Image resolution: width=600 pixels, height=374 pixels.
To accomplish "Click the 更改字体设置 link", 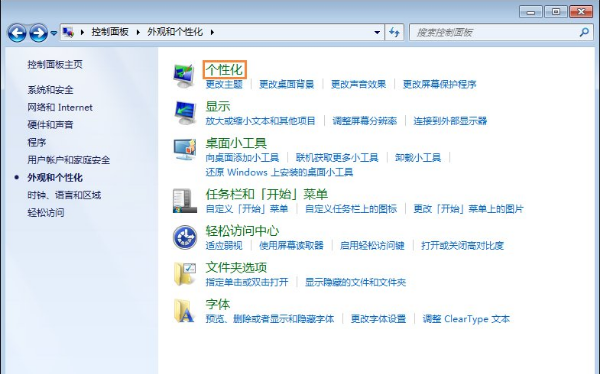I will click(378, 319).
